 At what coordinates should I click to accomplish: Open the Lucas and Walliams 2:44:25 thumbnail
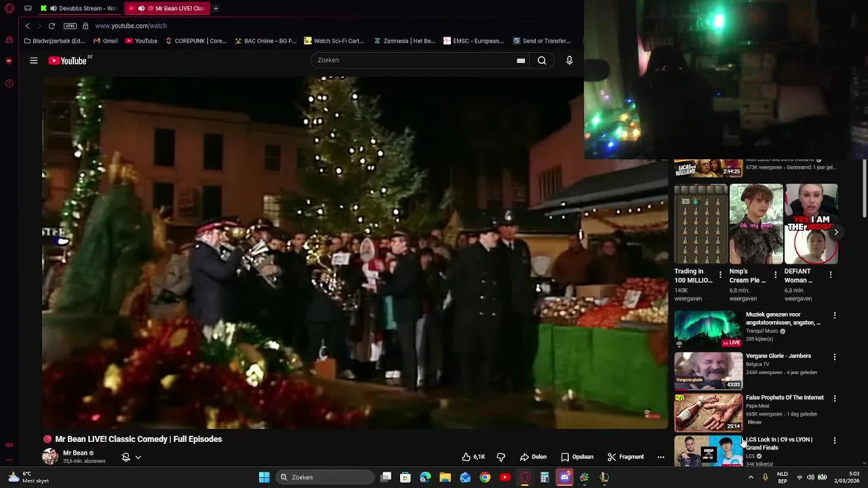point(708,168)
